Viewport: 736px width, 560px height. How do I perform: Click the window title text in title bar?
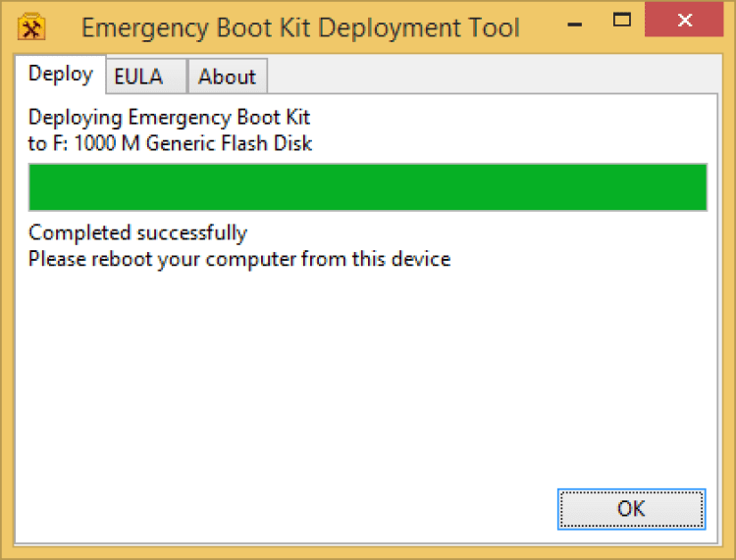pyautogui.click(x=300, y=27)
